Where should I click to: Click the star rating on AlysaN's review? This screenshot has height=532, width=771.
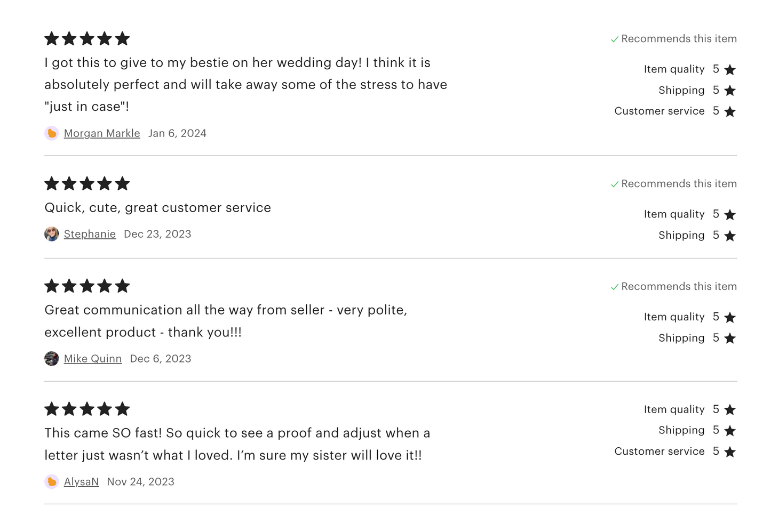pos(87,409)
